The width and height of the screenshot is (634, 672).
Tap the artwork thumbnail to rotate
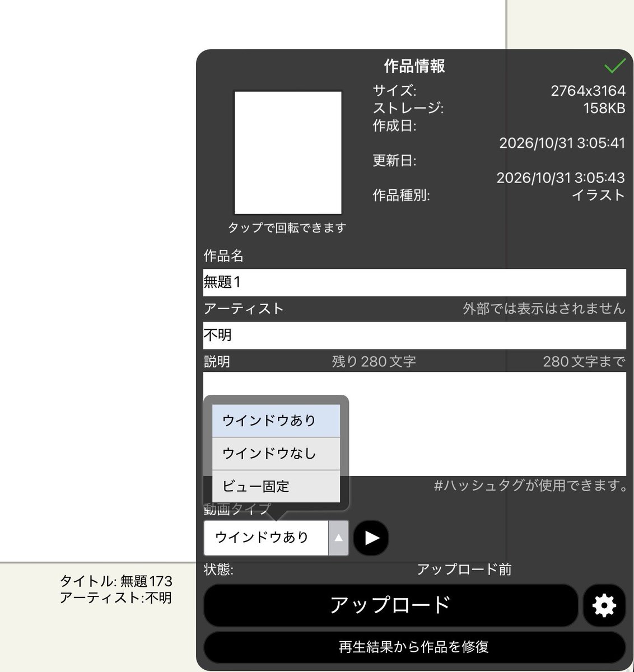click(x=288, y=153)
